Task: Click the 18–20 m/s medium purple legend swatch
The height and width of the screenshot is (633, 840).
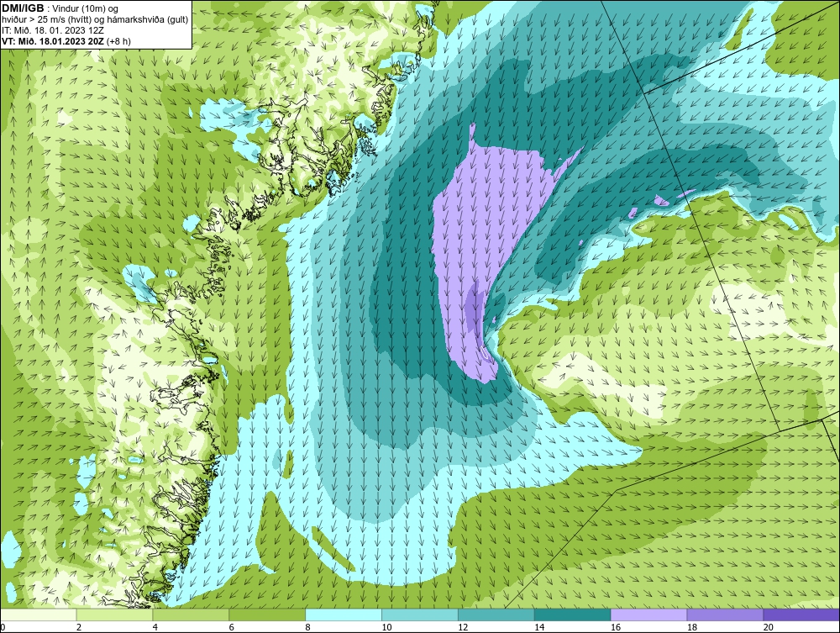Action: (x=726, y=615)
